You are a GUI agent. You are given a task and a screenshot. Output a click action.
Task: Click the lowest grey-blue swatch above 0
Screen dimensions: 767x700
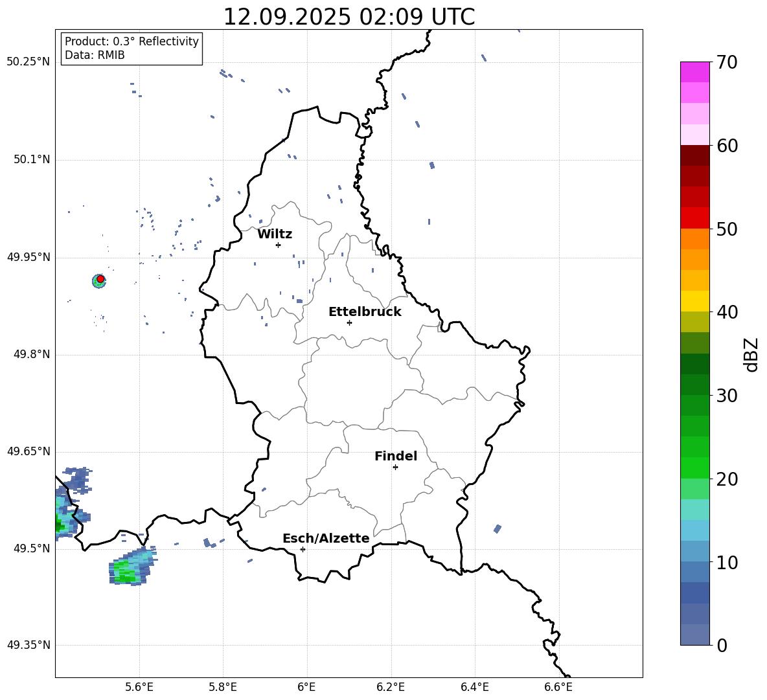coord(694,635)
